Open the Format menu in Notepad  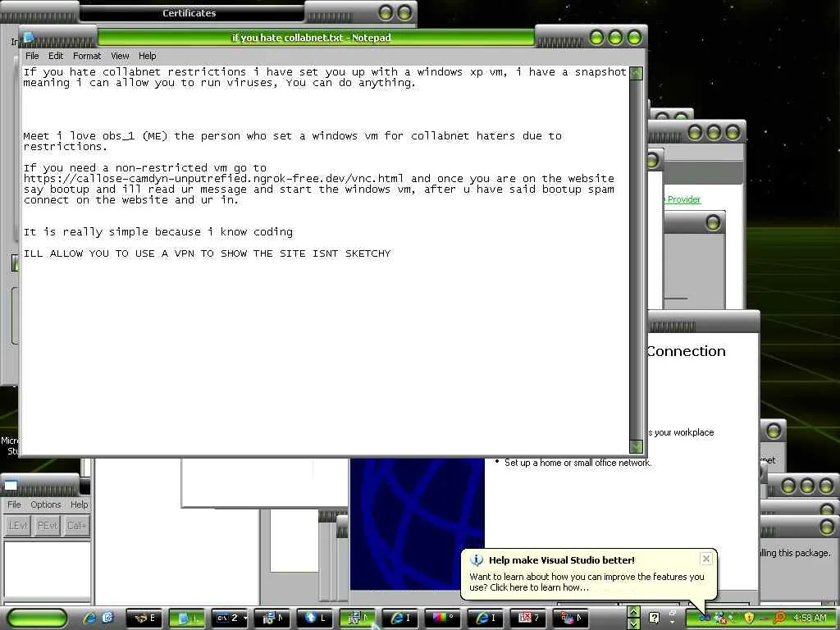(87, 56)
